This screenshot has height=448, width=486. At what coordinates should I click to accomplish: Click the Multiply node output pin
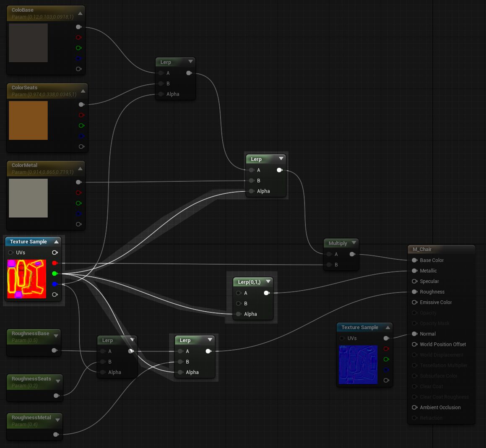pos(352,254)
